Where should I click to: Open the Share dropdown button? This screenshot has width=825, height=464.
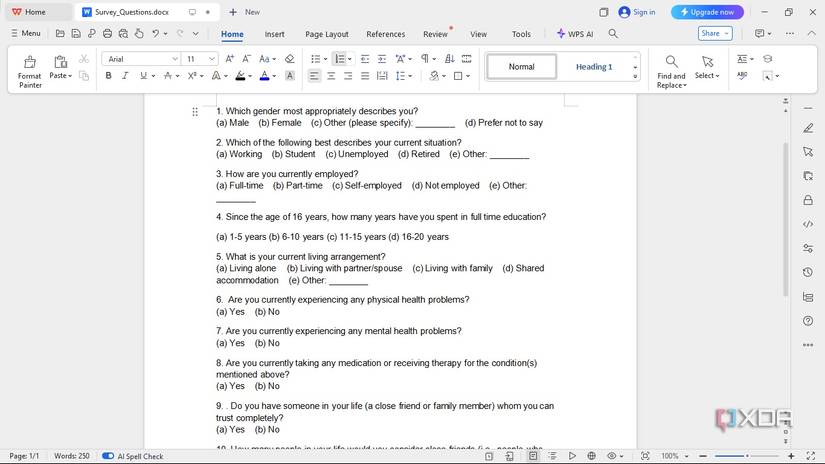coord(715,33)
